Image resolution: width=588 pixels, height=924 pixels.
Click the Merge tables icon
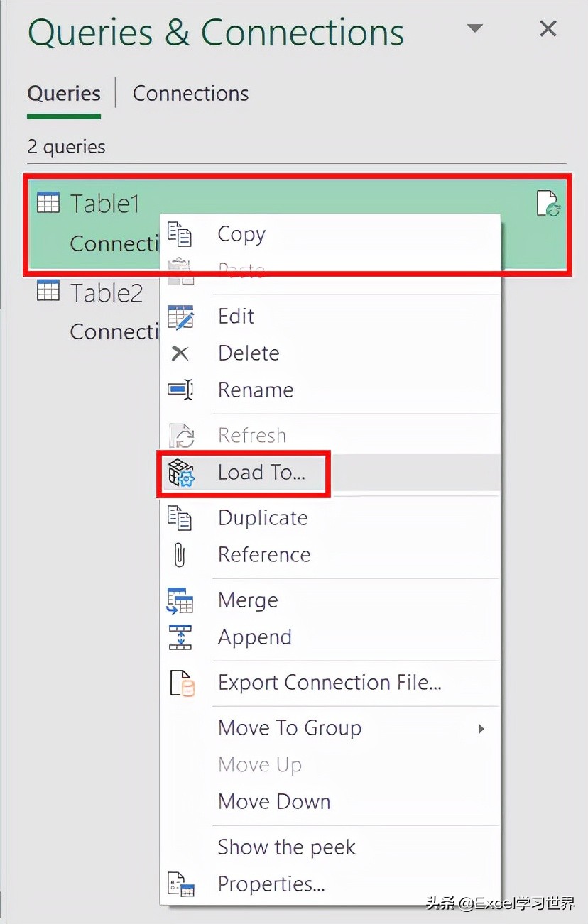180,600
